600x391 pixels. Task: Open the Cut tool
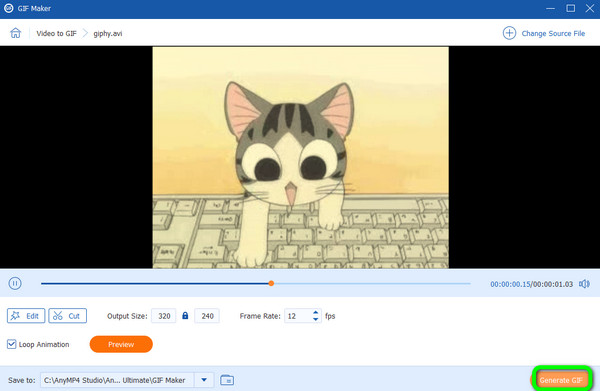click(67, 316)
